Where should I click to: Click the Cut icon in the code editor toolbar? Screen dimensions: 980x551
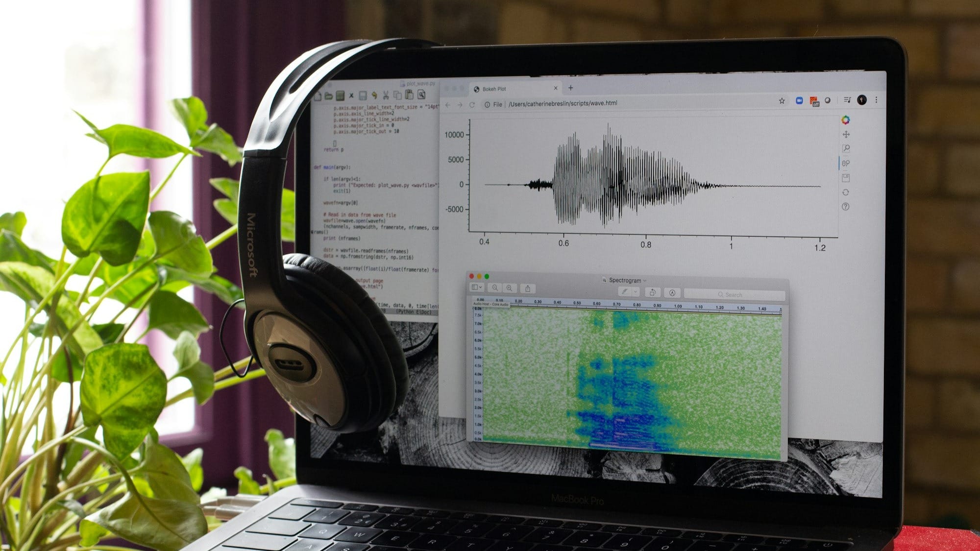386,95
